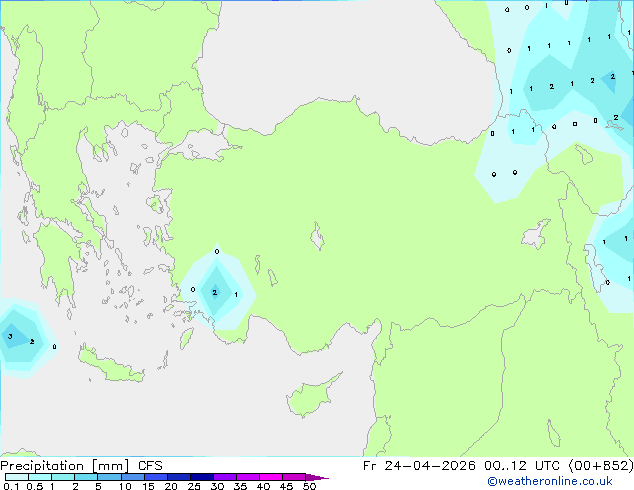
Task: Click the legend scale label '15'
Action: (148, 486)
